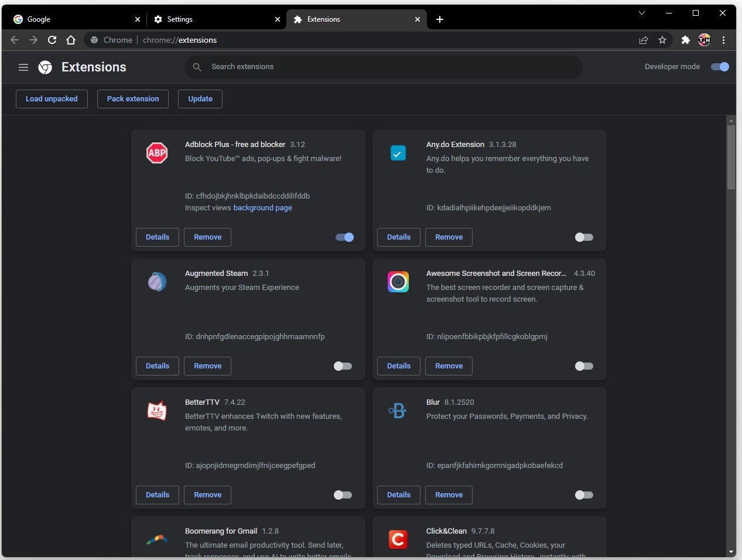The height and width of the screenshot is (560, 742).
Task: Bookmark this tab with the star icon
Action: click(662, 40)
